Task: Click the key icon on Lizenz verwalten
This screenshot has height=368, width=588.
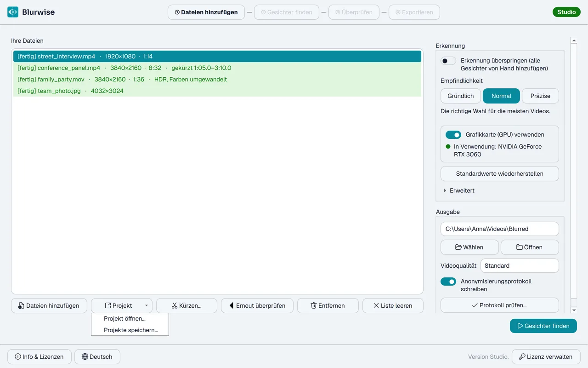Action: click(x=522, y=356)
